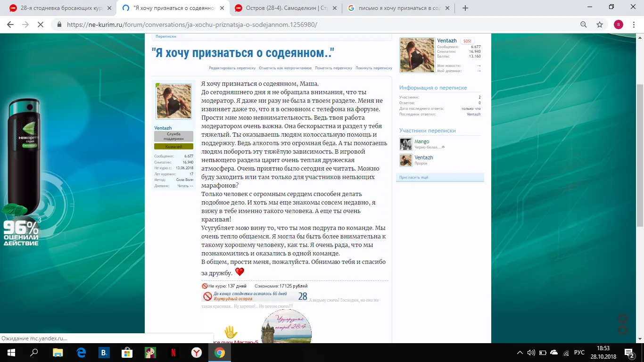Screen dimensions: 644x362
Task: Click 'Редактировать переписку' link
Action: click(x=232, y=68)
